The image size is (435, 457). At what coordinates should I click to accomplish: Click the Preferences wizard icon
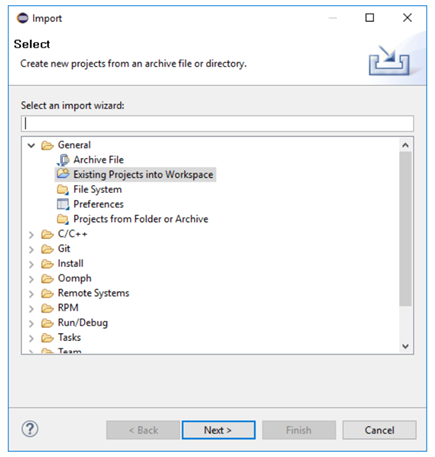(63, 204)
